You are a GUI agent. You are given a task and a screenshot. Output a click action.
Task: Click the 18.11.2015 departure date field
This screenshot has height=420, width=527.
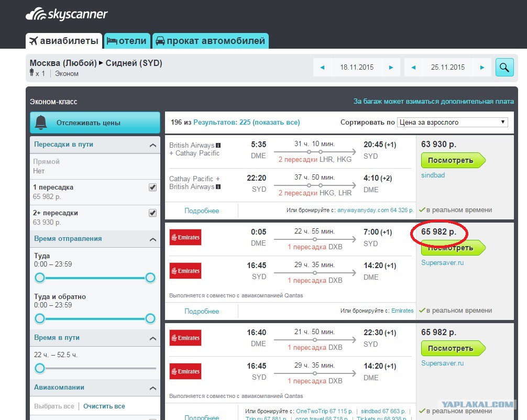coord(357,67)
